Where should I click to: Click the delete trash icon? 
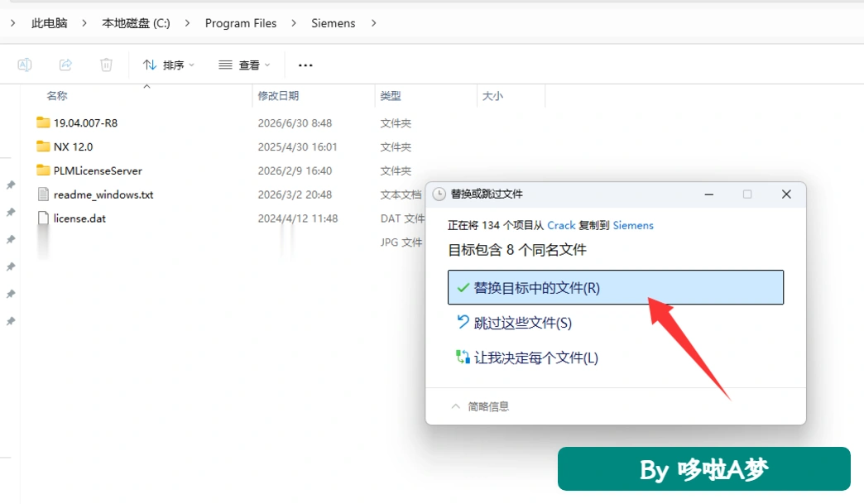coord(107,65)
